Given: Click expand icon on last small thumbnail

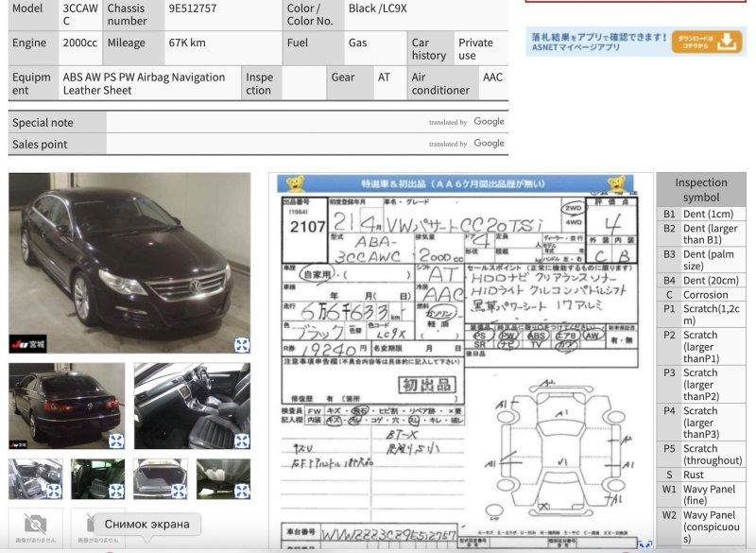Looking at the screenshot, I should 241,491.
